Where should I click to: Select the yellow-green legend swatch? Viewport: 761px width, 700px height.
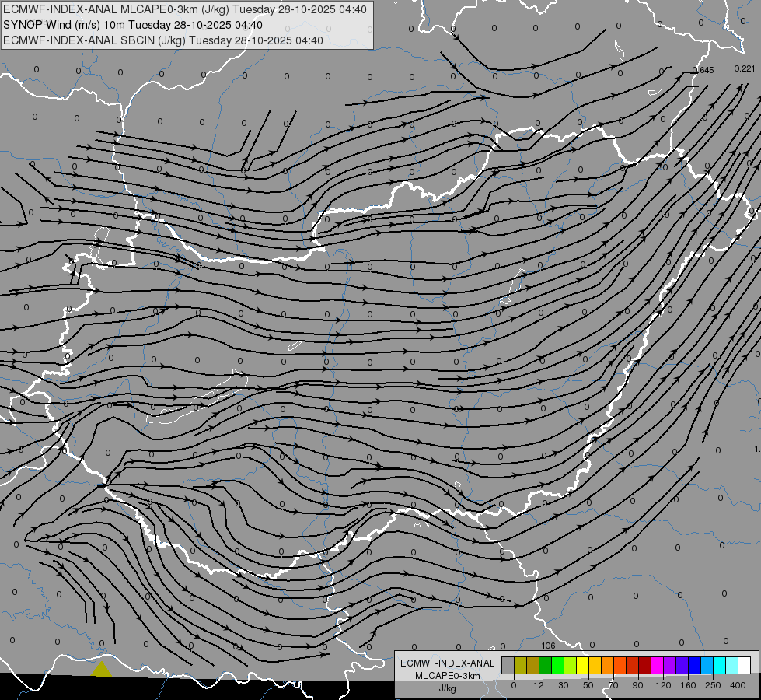pos(571,665)
